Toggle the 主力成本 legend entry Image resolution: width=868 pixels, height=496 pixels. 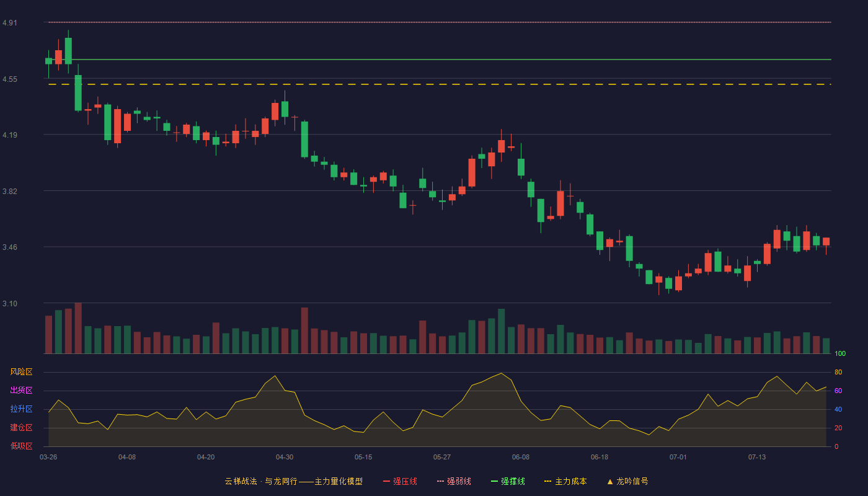[x=565, y=481]
